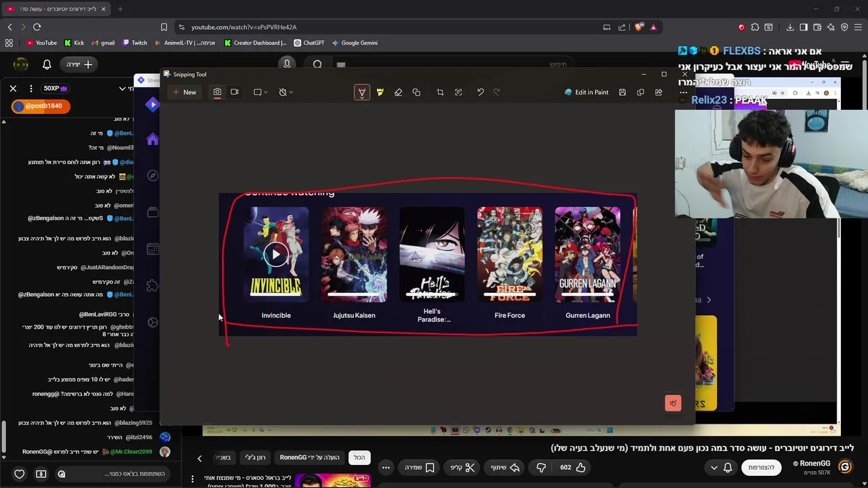Save the snip with the floppy disk icon
This screenshot has height=488, width=868.
(622, 92)
